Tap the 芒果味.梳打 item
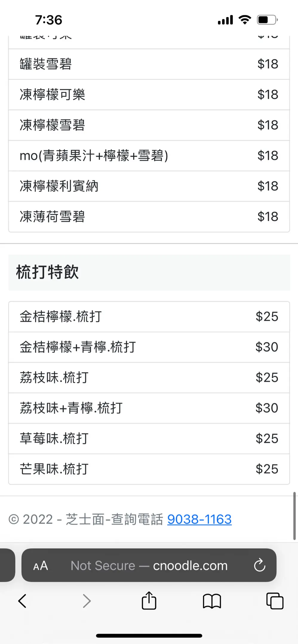298x644 pixels. click(x=149, y=469)
